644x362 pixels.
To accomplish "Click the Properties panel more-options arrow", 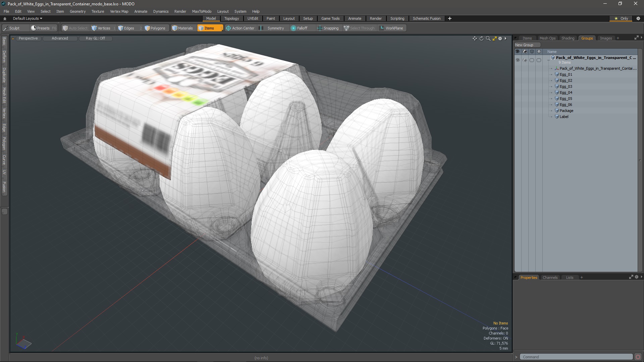I will (641, 277).
